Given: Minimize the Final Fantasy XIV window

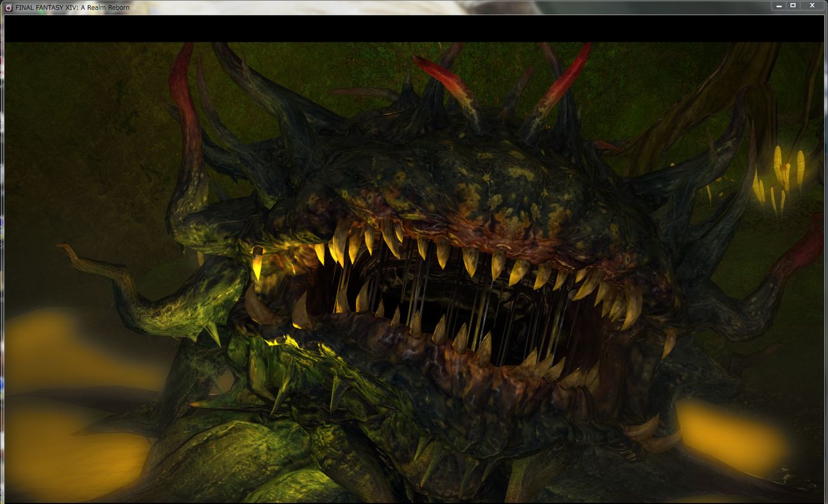Looking at the screenshot, I should pos(780,5).
